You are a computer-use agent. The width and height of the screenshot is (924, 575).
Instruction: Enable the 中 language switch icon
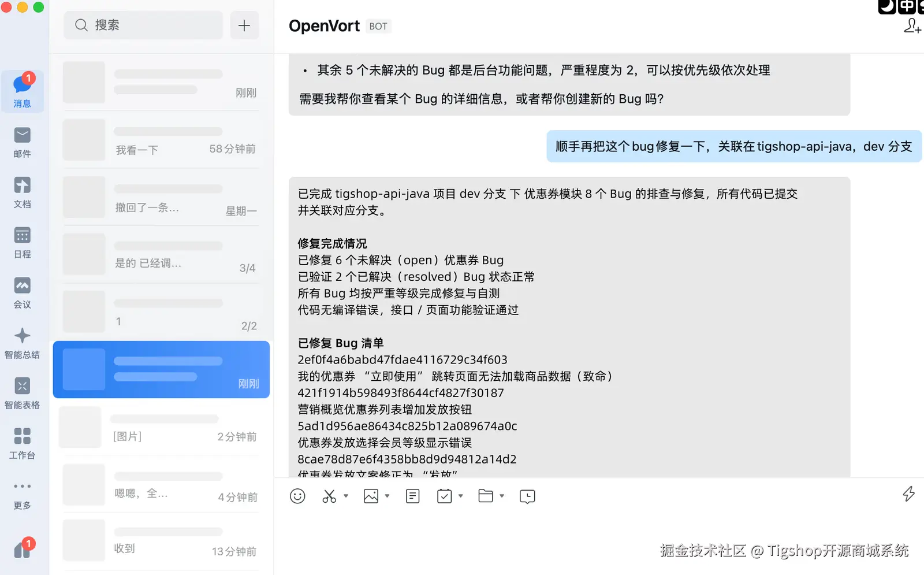906,8
